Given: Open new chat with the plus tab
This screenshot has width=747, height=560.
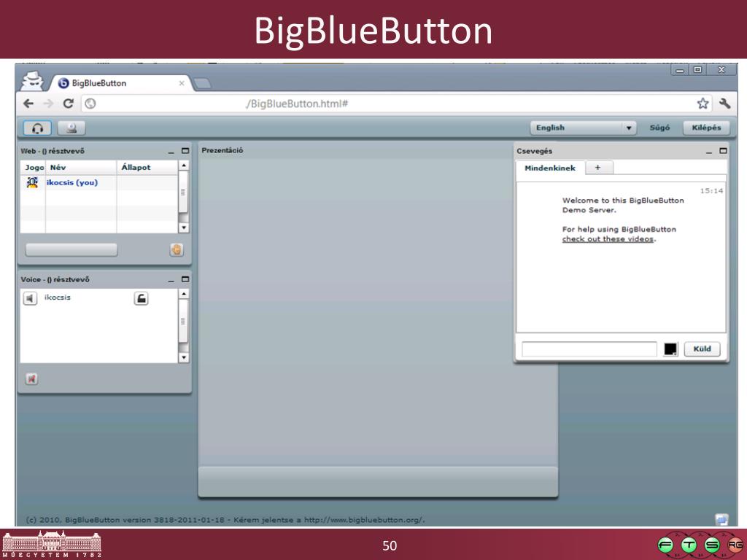Looking at the screenshot, I should [x=598, y=168].
